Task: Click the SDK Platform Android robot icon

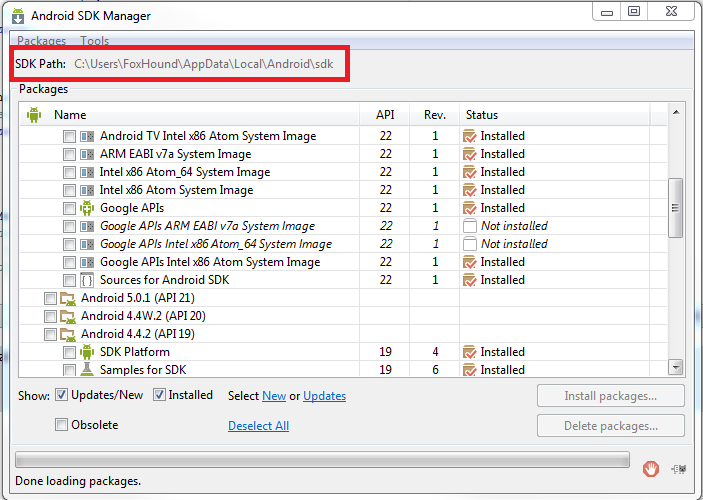Action: click(x=87, y=352)
